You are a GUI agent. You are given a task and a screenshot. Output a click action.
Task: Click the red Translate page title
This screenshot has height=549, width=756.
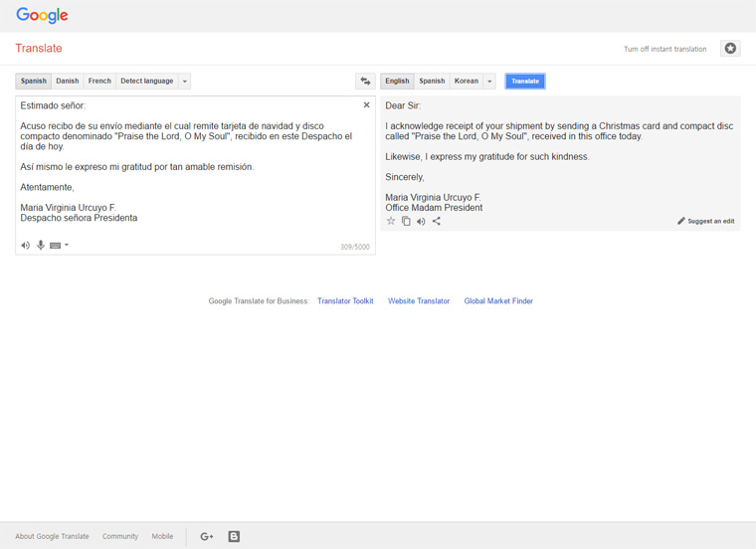pos(39,48)
